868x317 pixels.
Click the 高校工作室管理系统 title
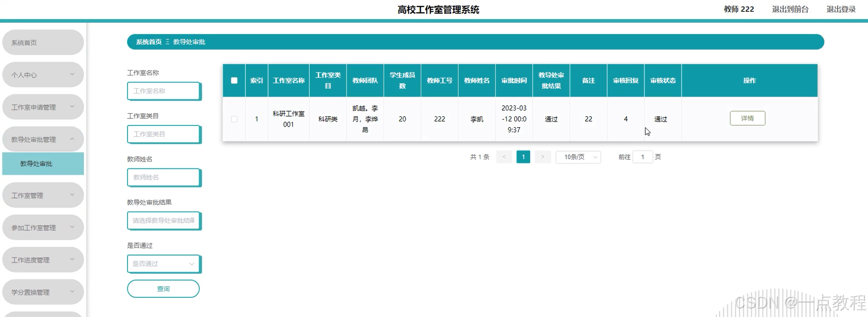point(438,10)
